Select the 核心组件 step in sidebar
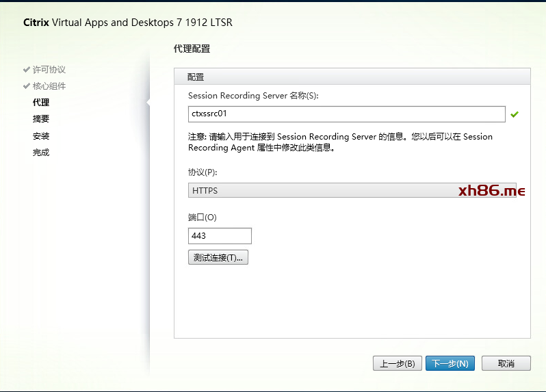This screenshot has height=392, width=546. click(x=49, y=86)
